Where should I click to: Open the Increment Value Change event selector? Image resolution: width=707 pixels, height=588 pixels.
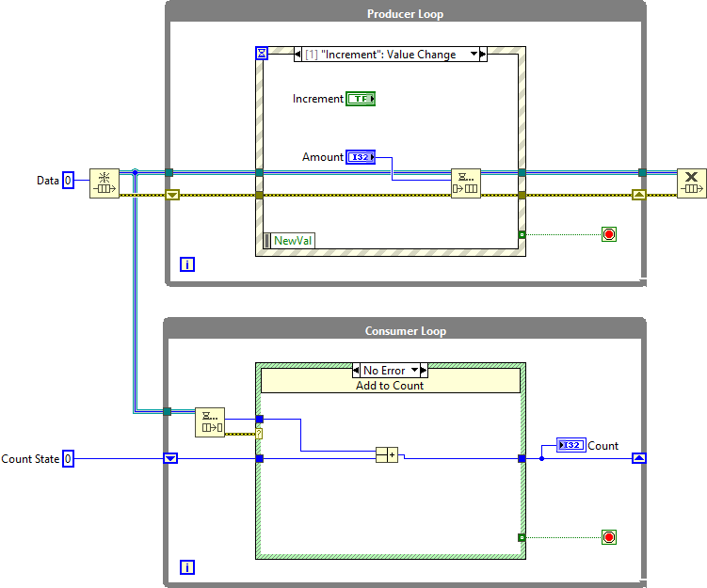pos(388,55)
